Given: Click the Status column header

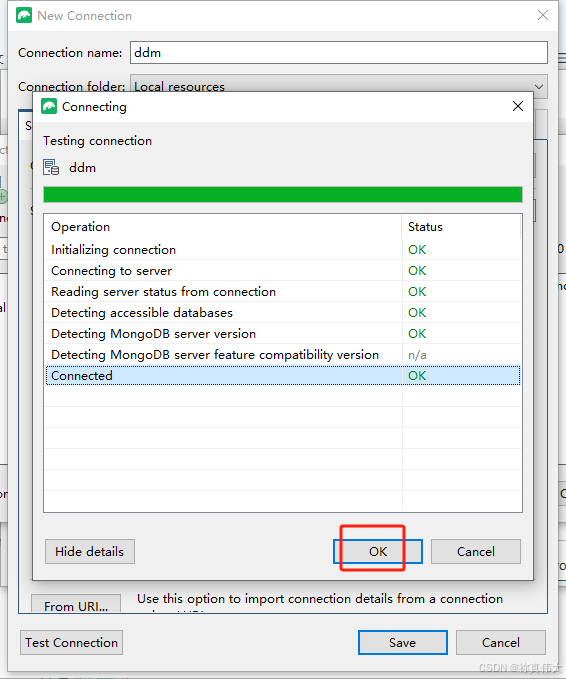Looking at the screenshot, I should click(461, 226).
